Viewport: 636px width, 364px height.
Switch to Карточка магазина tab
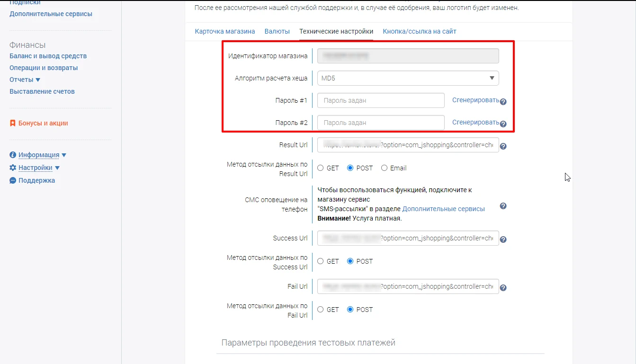[x=225, y=31]
